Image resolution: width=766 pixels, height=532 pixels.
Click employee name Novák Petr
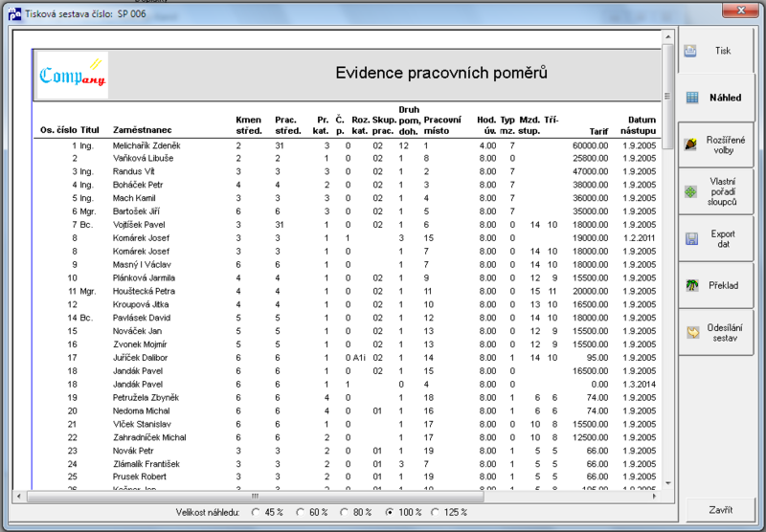tap(133, 451)
